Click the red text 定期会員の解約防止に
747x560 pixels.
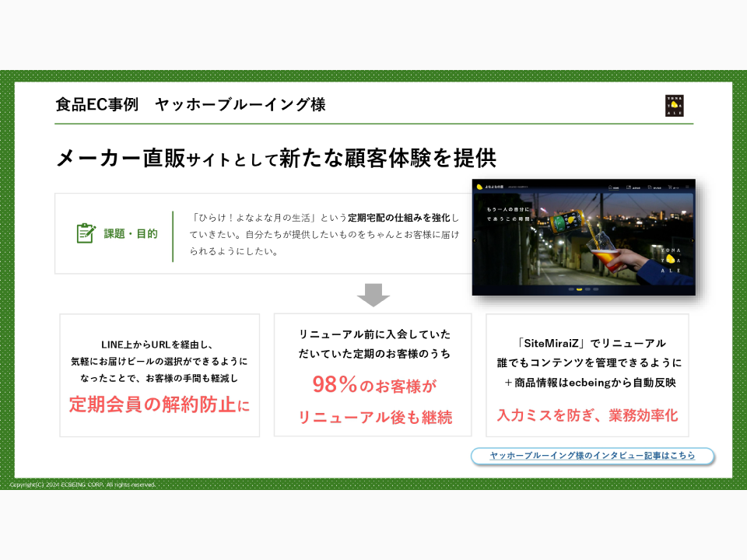[x=159, y=404]
